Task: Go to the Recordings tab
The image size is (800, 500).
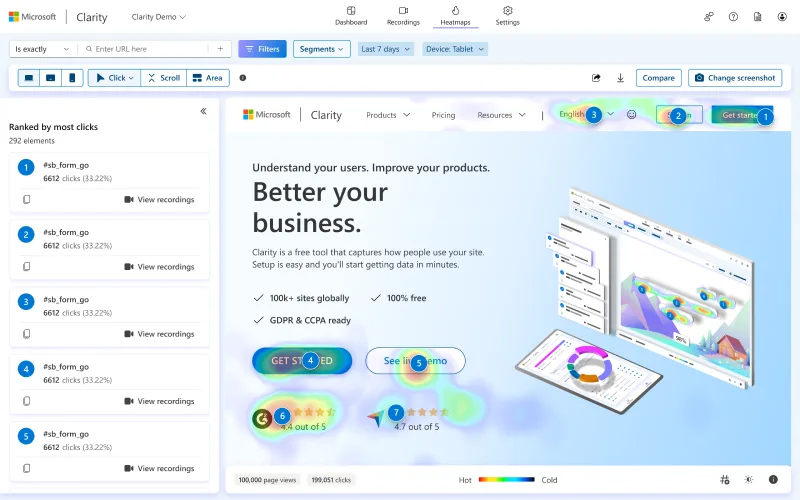Action: coord(403,16)
